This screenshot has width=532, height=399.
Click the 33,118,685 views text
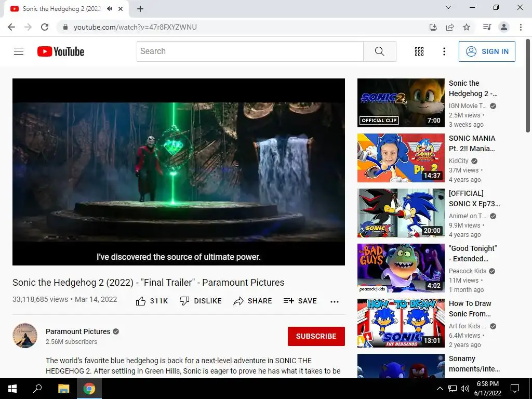(x=41, y=299)
